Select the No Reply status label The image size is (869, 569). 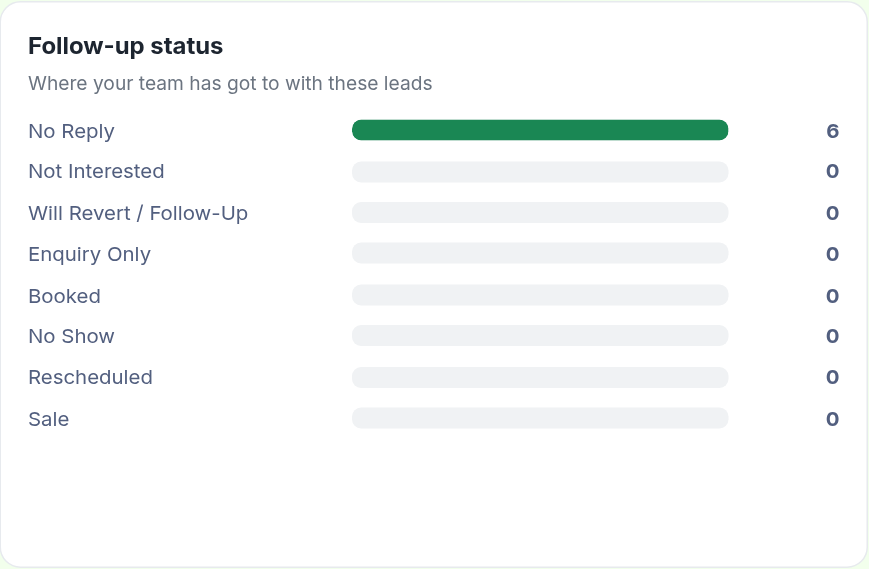coord(71,131)
